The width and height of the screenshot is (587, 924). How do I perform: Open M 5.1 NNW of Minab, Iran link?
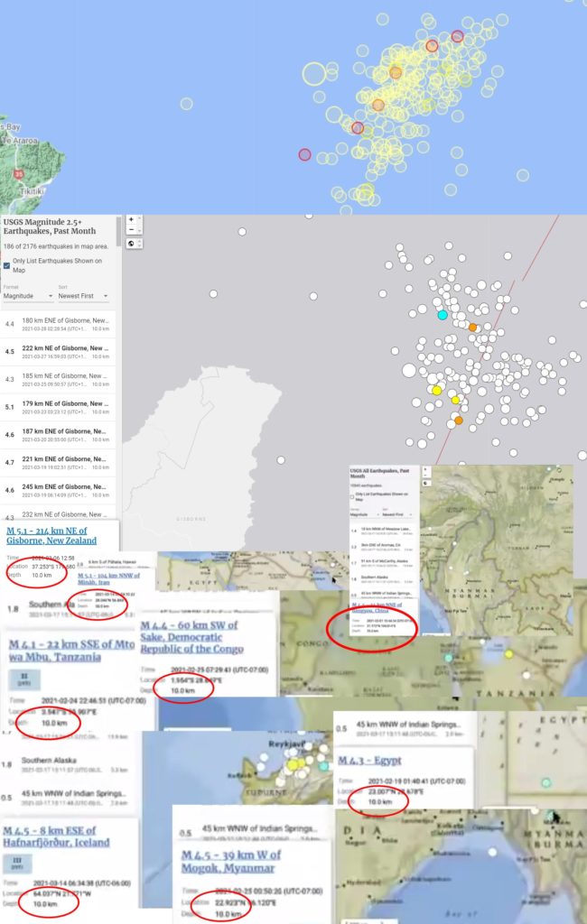point(108,578)
